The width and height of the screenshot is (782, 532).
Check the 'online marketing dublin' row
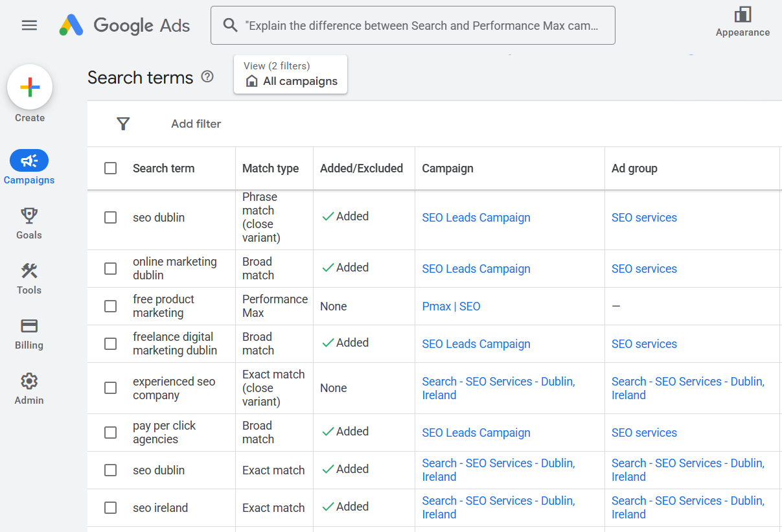111,268
